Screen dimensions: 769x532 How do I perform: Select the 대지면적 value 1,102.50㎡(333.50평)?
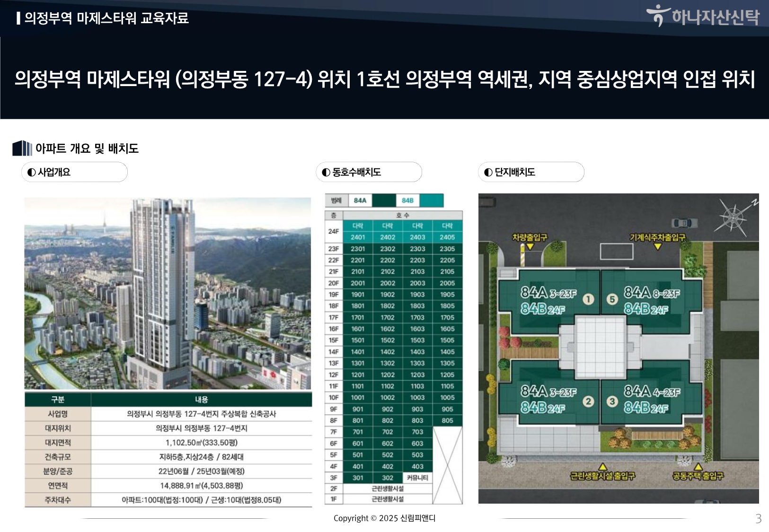202,443
